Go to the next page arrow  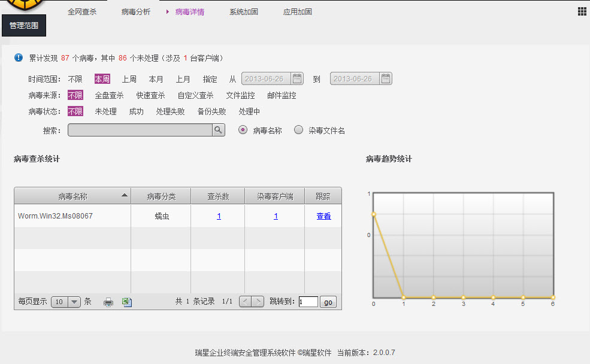pyautogui.click(x=258, y=302)
